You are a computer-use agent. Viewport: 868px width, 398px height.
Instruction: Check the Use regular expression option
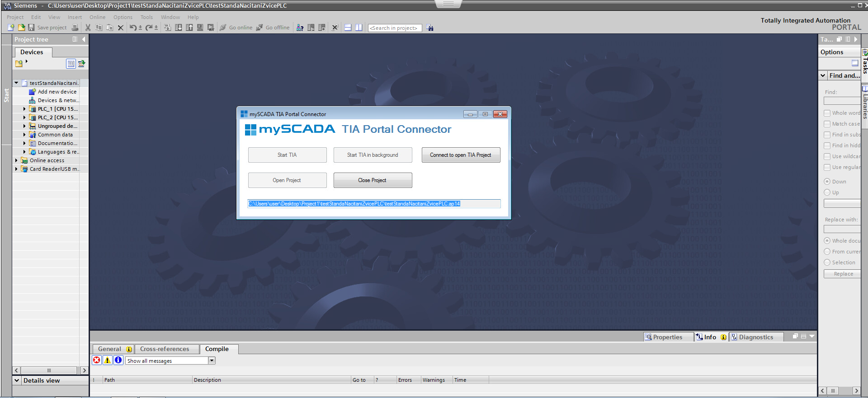(x=827, y=167)
